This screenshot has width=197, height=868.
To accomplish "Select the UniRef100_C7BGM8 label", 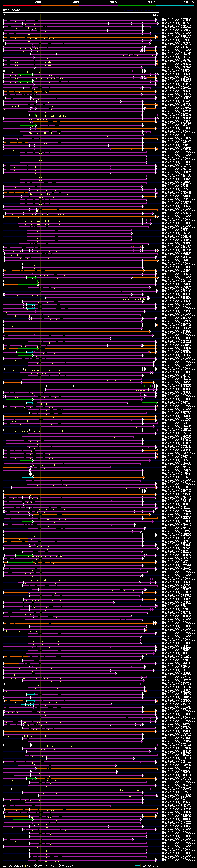I will coord(177,91).
